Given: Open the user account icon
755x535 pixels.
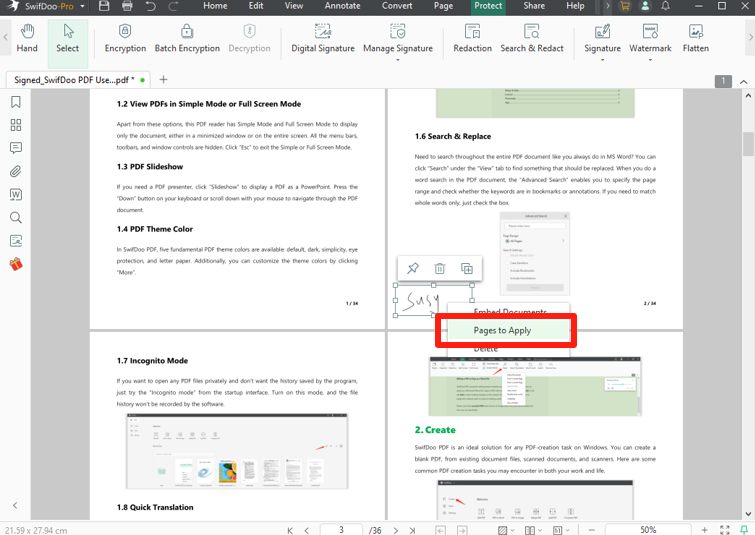Looking at the screenshot, I should [645, 6].
